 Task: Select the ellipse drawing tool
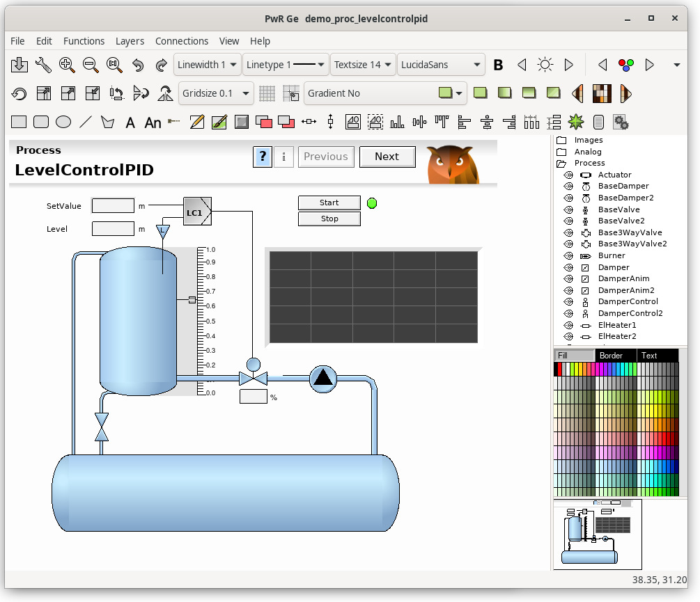(63, 122)
